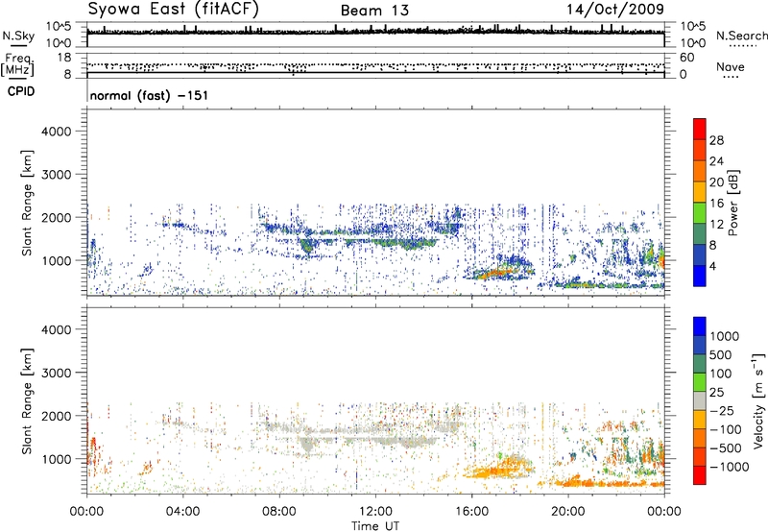Click the '18' frequency axis value

[x=64, y=58]
